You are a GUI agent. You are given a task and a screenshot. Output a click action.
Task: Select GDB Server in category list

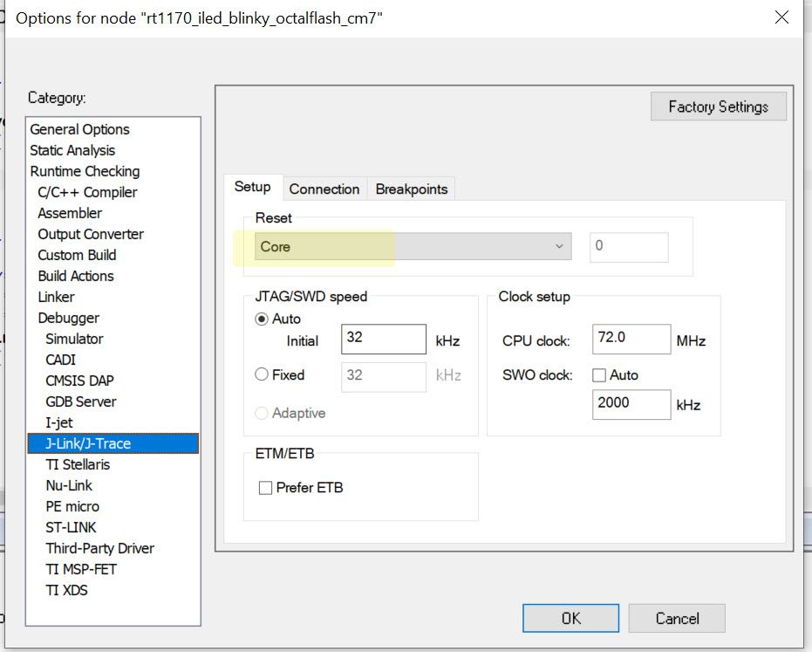click(81, 401)
